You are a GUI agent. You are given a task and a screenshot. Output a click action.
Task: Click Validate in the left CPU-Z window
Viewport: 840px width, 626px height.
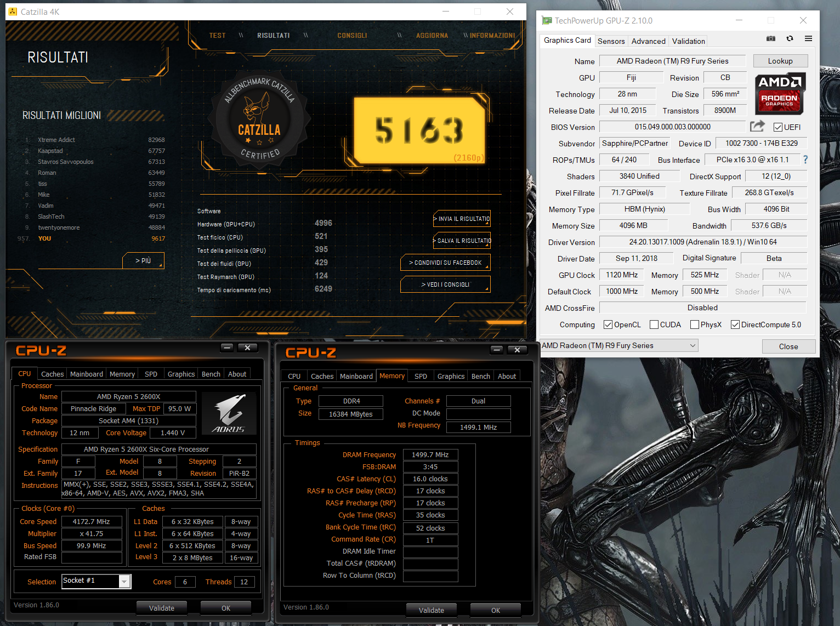[162, 608]
